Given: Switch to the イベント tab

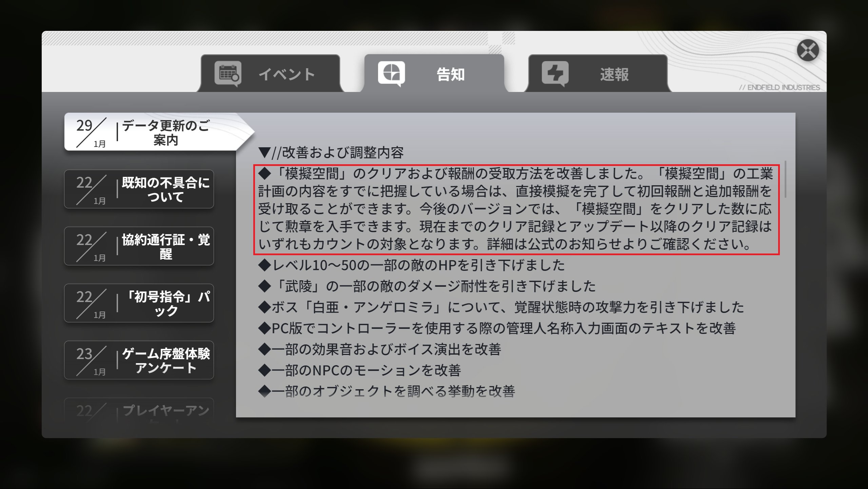Looking at the screenshot, I should [287, 75].
